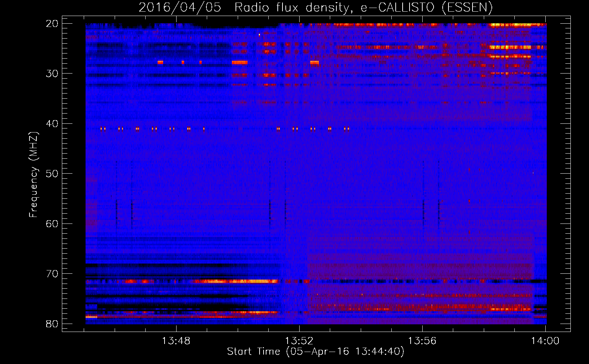
Task: Click the '50' frequency tick label
Action: [52, 174]
